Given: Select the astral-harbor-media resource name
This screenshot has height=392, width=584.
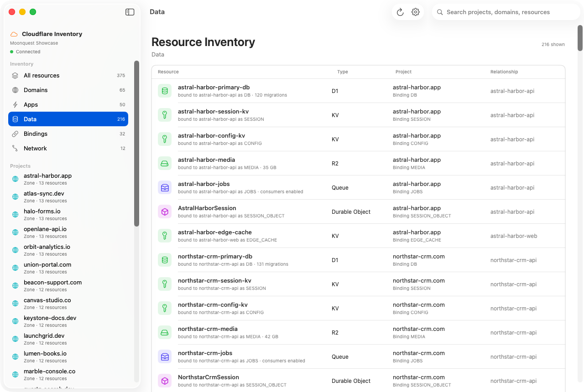Looking at the screenshot, I should (207, 160).
